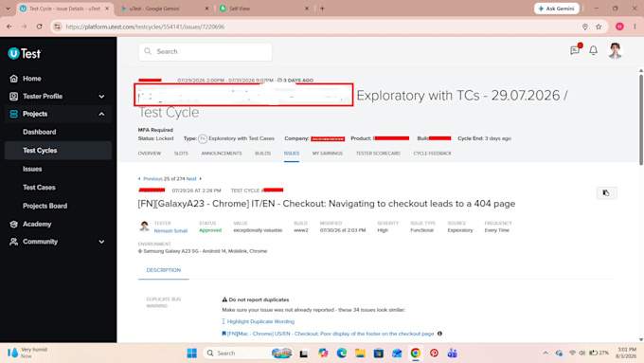The width and height of the screenshot is (644, 363).
Task: Expand the Tester Profile menu chevron
Action: [101, 96]
